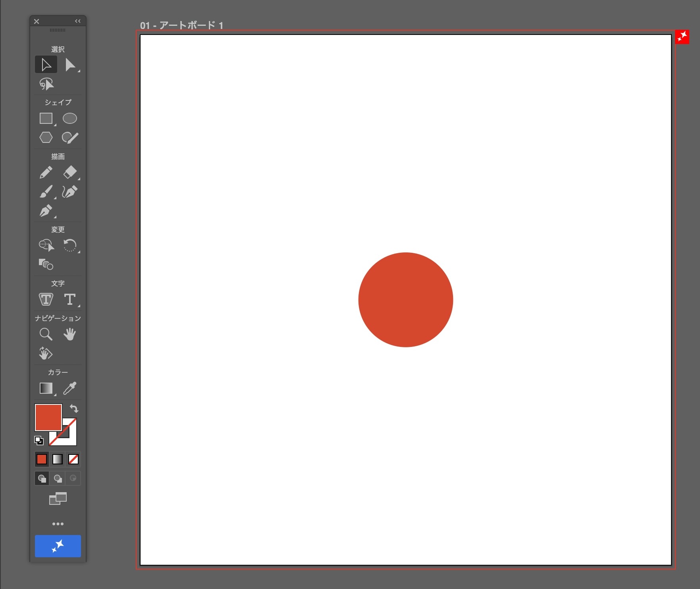This screenshot has height=589, width=700.
Task: Choose the Ellipse shape tool
Action: point(70,118)
